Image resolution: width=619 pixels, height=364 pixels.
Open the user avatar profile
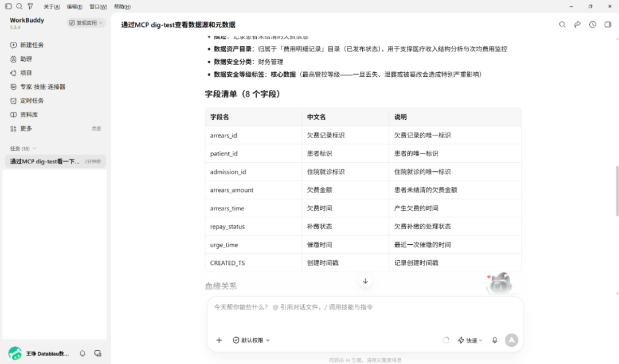[x=15, y=353]
